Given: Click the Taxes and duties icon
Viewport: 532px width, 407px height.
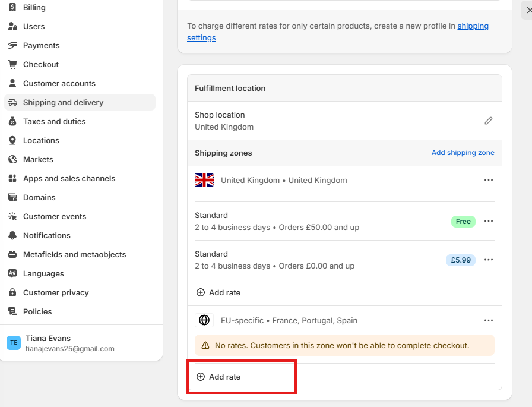Looking at the screenshot, I should click(12, 121).
